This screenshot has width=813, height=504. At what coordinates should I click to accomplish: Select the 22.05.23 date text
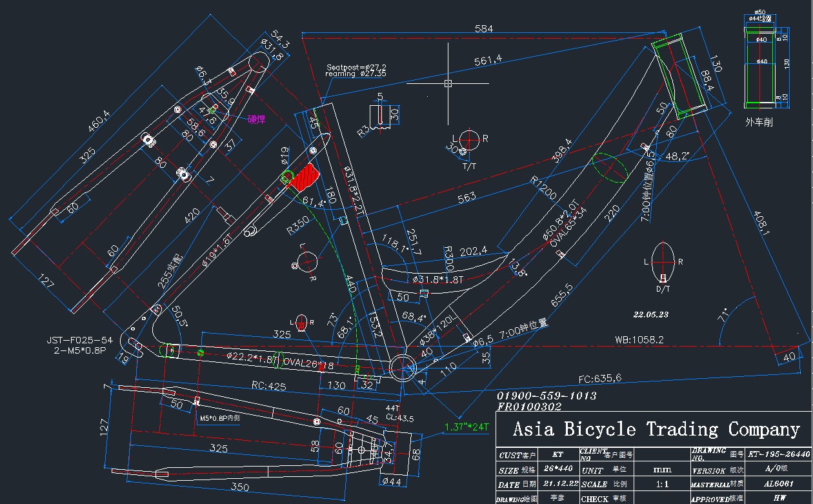[x=652, y=315]
